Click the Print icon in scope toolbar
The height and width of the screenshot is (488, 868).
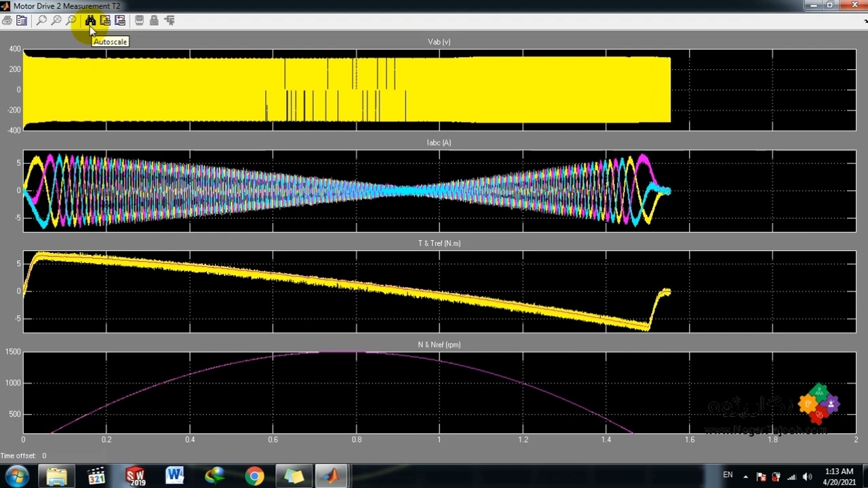click(x=7, y=20)
